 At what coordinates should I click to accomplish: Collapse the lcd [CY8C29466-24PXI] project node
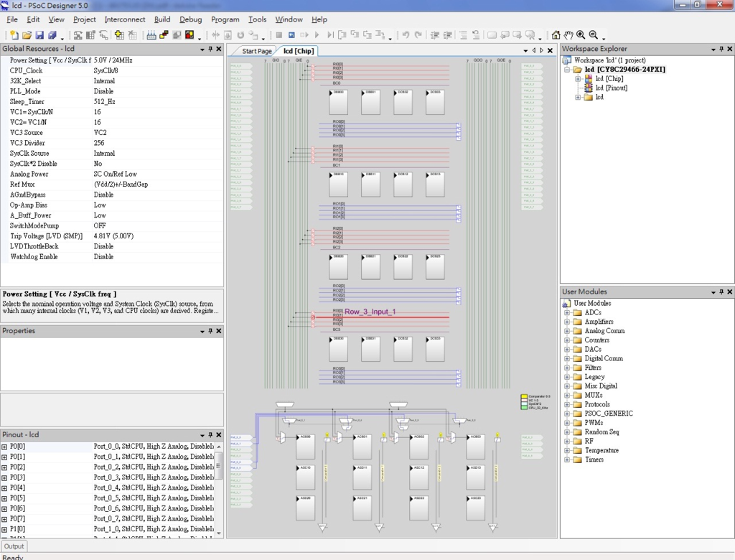click(x=567, y=70)
